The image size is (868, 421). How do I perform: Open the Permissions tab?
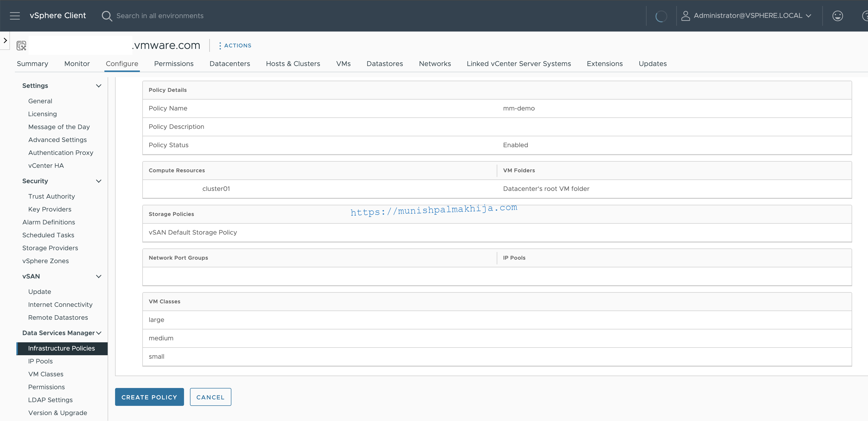(174, 64)
